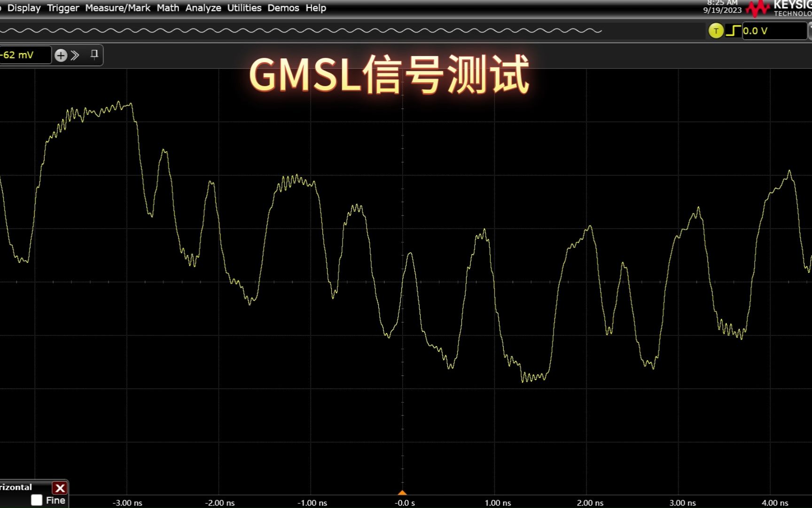The height and width of the screenshot is (508, 812).
Task: Click the 9/19/2023 date display
Action: [x=722, y=10]
